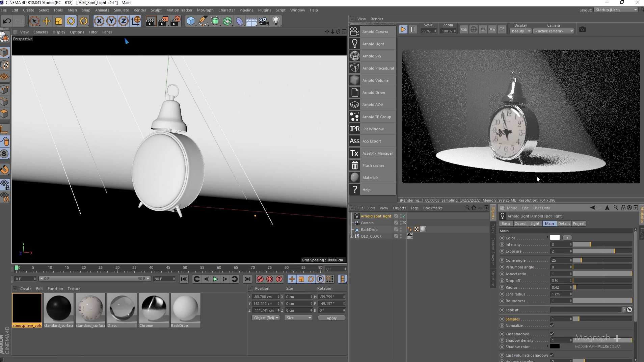Select the Chrome material thumbnail
Screen dimensions: 644x362
[x=154, y=308]
